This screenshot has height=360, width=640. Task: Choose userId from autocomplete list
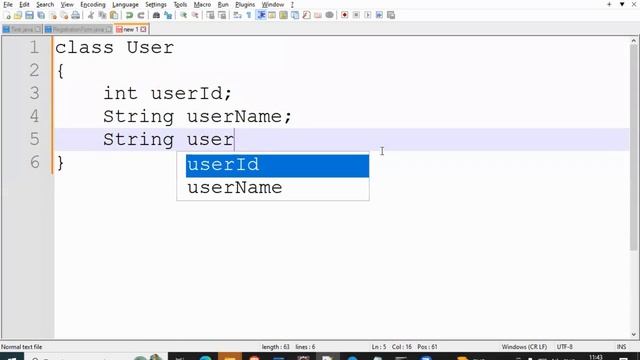coord(277,165)
